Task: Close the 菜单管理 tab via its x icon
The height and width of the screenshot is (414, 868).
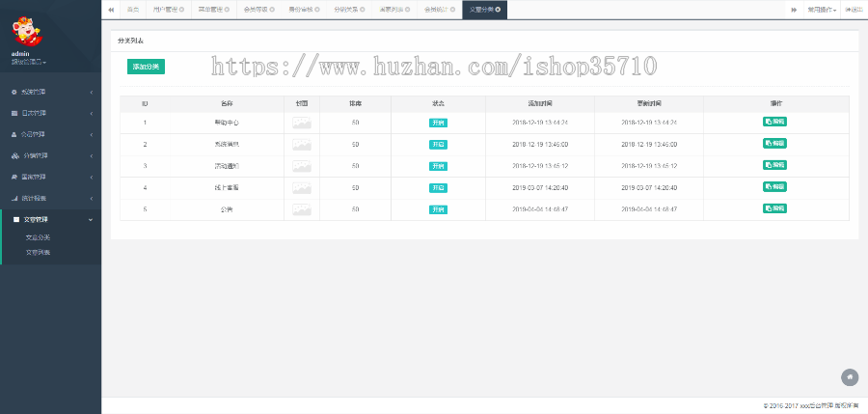Action: pos(227,10)
